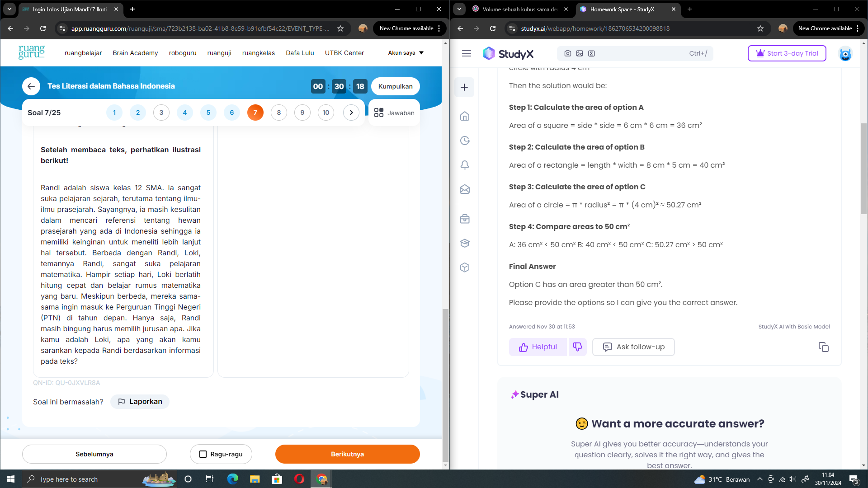
Task: Expand the question navigation next arrow
Action: pyautogui.click(x=351, y=113)
